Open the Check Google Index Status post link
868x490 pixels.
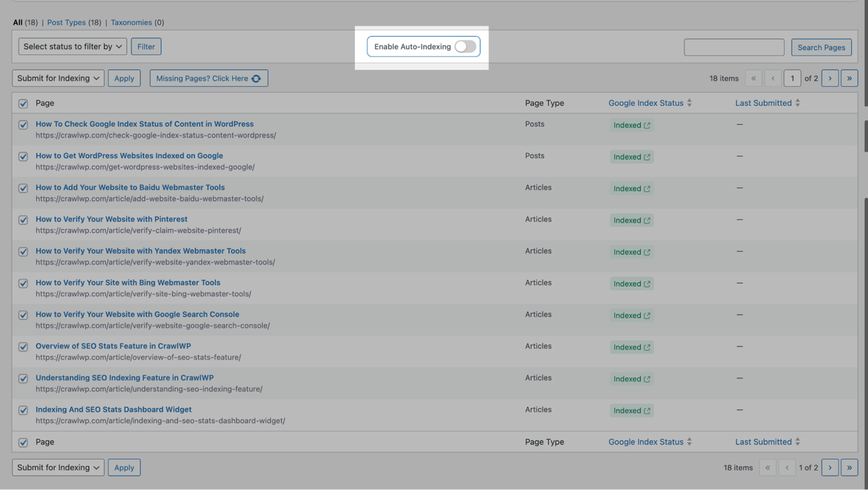point(144,124)
